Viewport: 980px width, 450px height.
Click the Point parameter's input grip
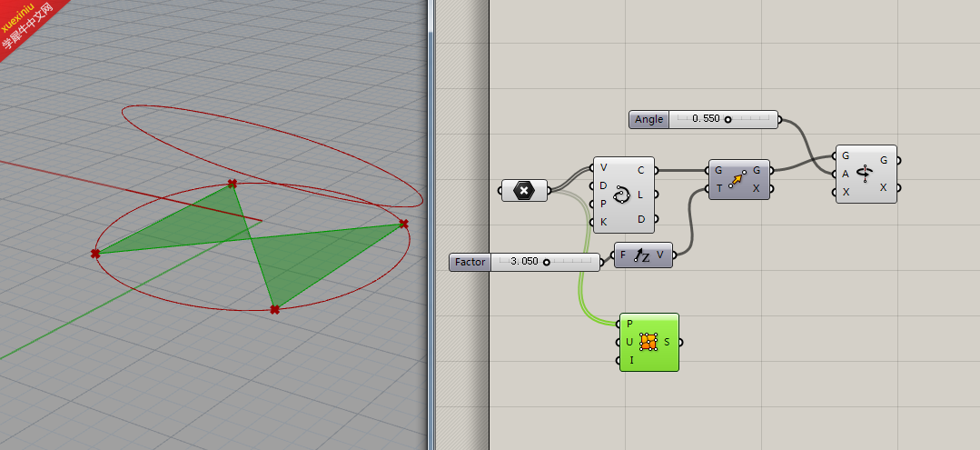coord(500,190)
